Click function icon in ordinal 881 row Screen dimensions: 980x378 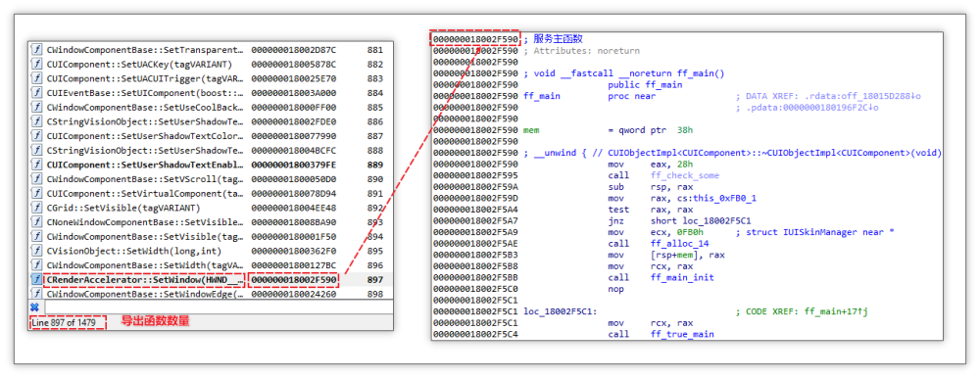tap(37, 50)
